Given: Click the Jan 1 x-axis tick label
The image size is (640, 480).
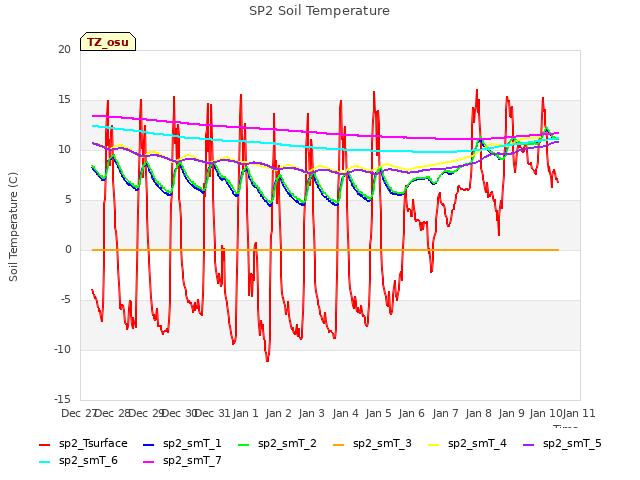Looking at the screenshot, I should coord(246,413).
